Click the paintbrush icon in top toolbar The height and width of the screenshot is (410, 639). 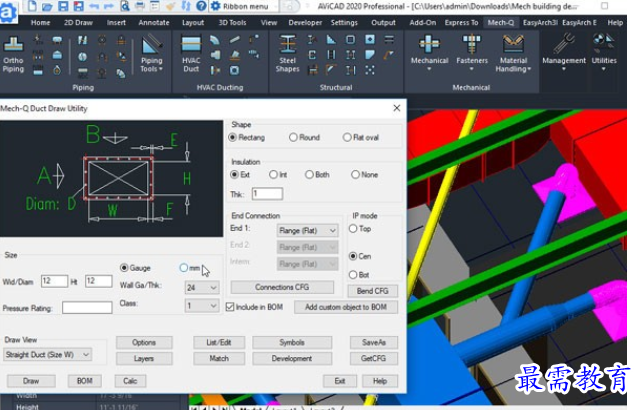pos(171,6)
